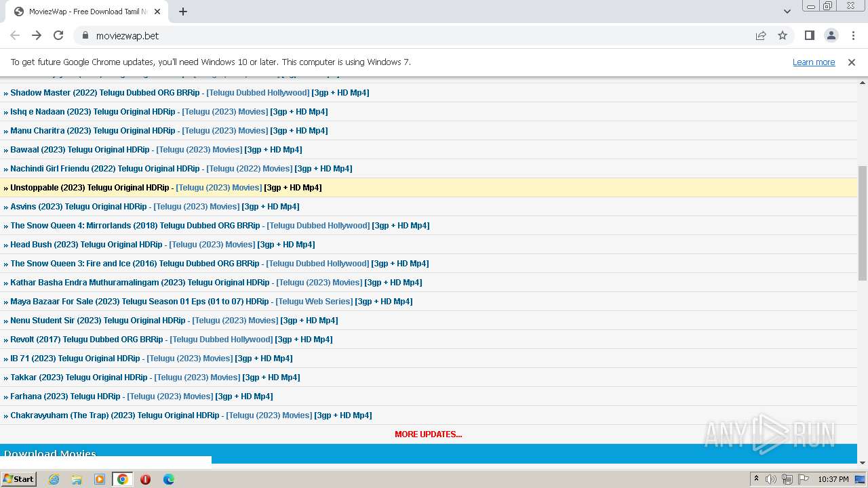Open IB 71 (2023) Telugu Original HDRip

(75, 359)
